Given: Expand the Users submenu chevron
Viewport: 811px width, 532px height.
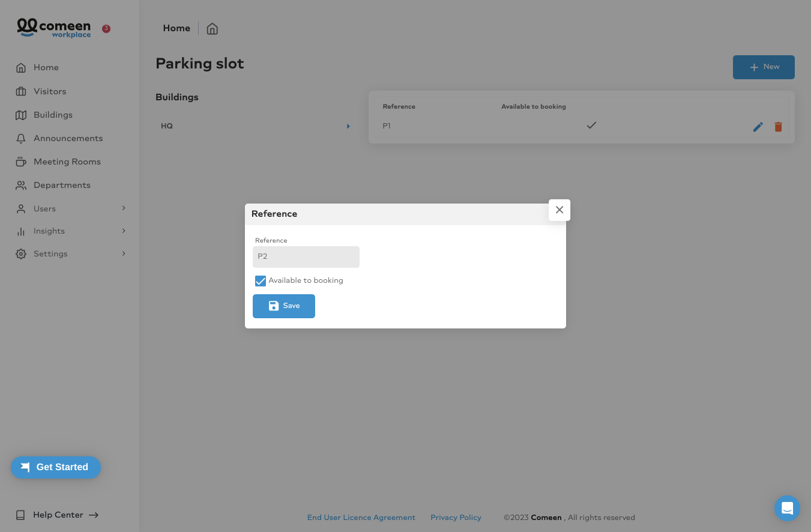Looking at the screenshot, I should [124, 208].
